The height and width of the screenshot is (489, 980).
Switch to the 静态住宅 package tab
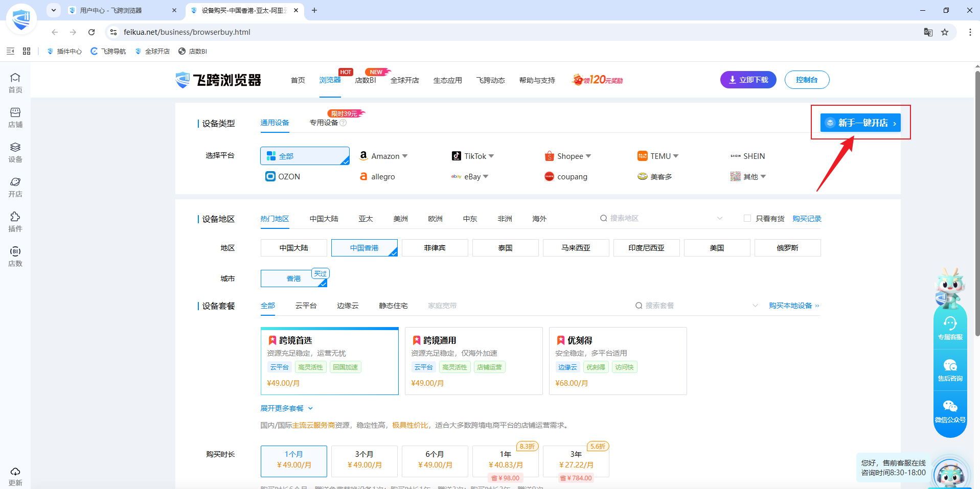point(394,306)
